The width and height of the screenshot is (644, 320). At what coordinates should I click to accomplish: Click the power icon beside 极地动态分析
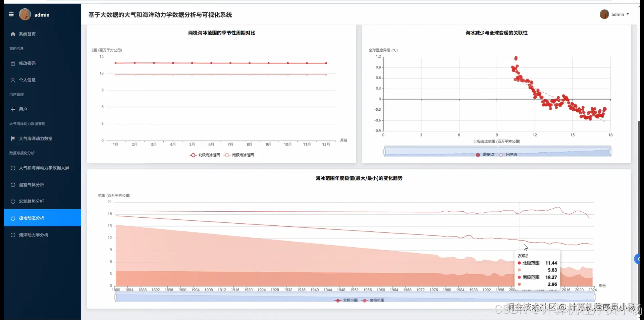(13, 218)
